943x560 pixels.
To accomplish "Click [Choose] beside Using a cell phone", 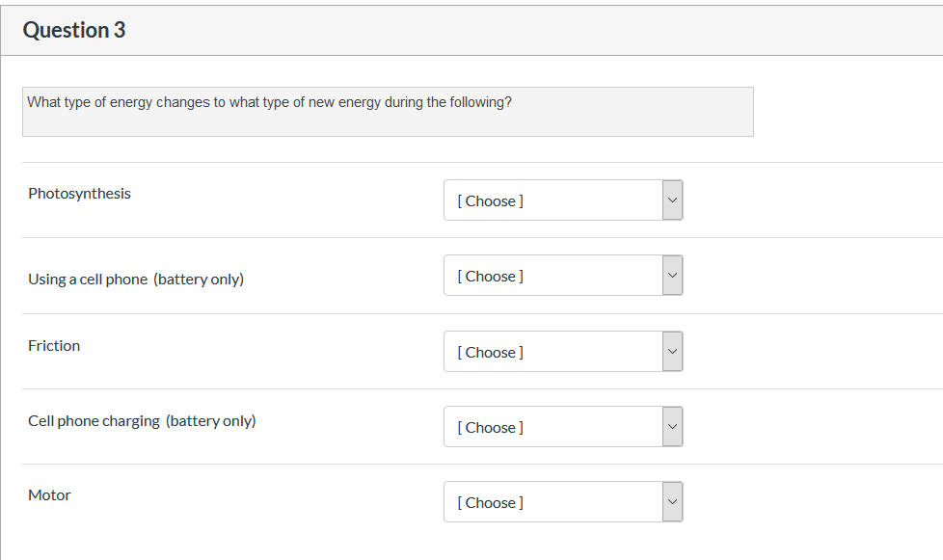I will point(491,276).
